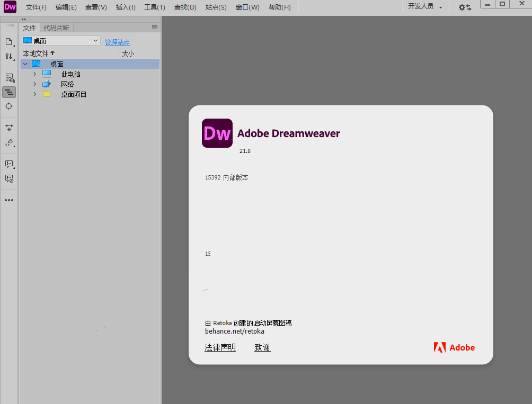
Task: Open Files panel options menu icon
Action: [x=155, y=28]
